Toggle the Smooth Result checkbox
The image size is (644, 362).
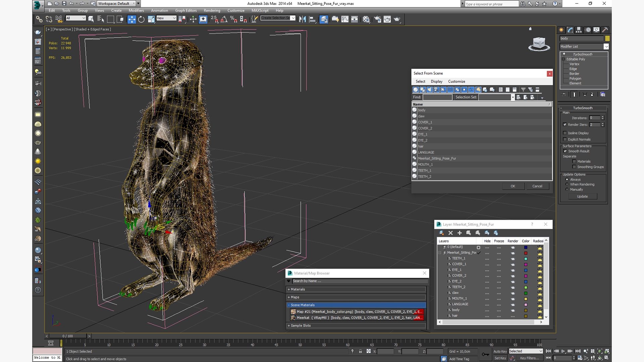point(565,151)
